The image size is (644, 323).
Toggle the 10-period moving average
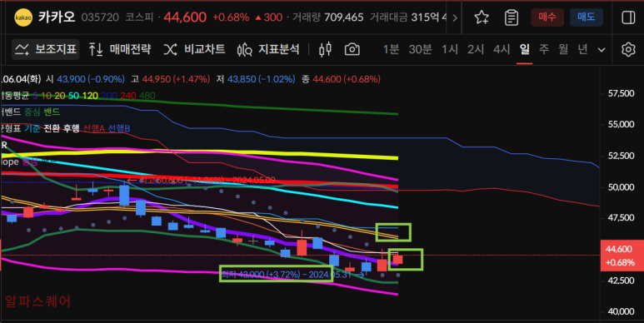47,96
